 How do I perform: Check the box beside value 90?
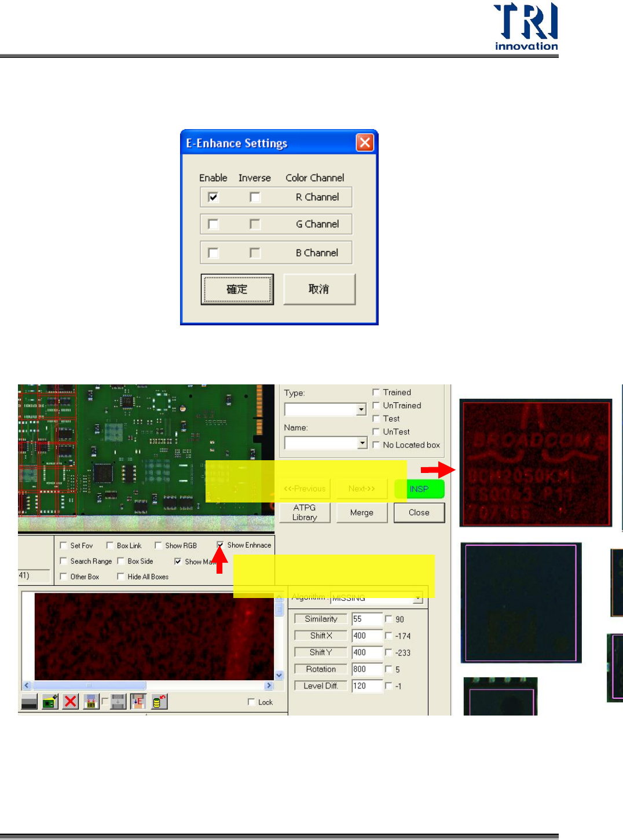pyautogui.click(x=389, y=619)
